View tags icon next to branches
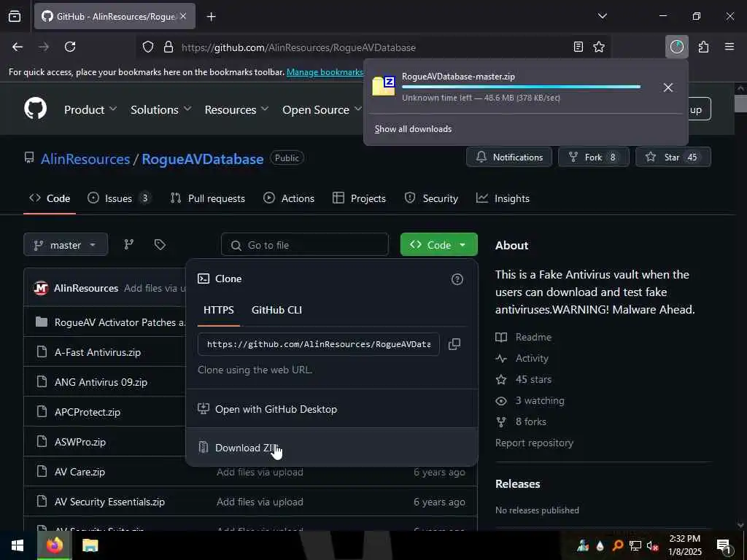Screen dimensions: 747x560 click(x=160, y=245)
